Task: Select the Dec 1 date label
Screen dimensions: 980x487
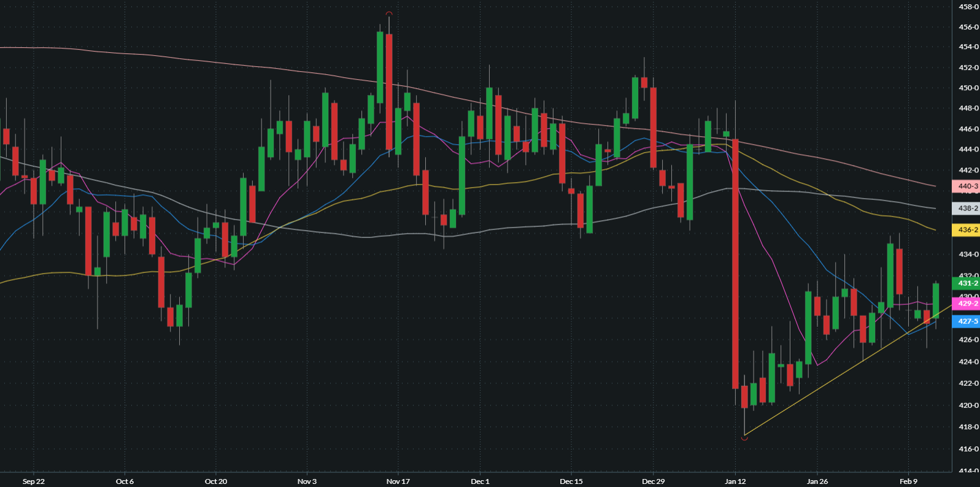Action: (x=480, y=481)
